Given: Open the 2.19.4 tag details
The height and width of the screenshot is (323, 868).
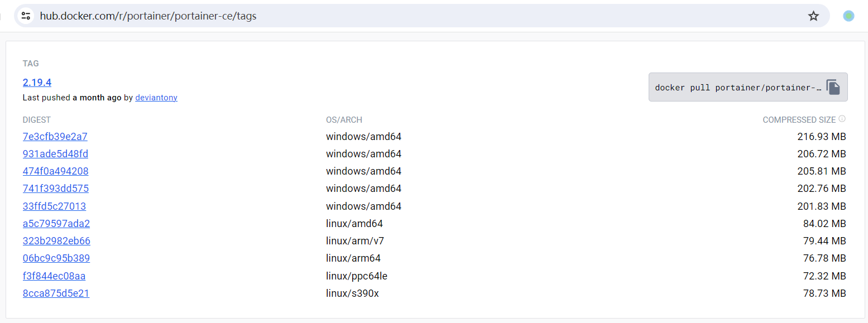Looking at the screenshot, I should tap(37, 82).
